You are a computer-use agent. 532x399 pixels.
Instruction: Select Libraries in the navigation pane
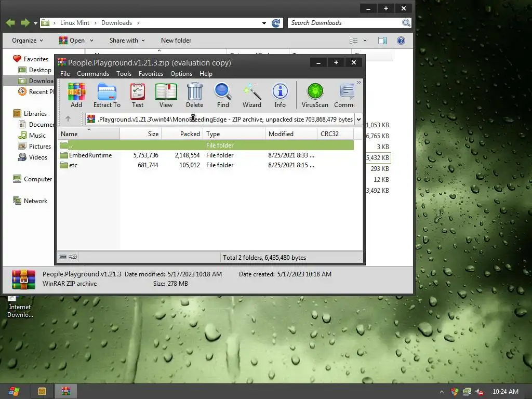tap(30, 113)
